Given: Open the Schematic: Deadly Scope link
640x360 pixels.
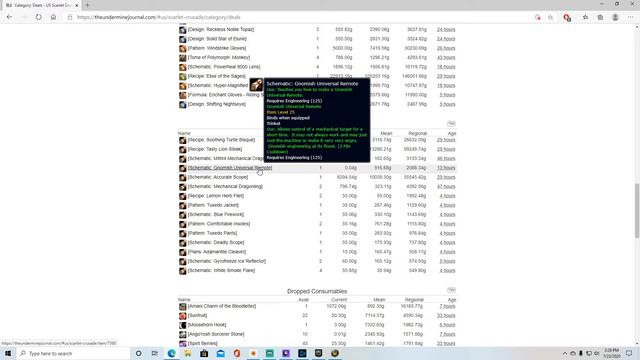Looking at the screenshot, I should [216, 242].
